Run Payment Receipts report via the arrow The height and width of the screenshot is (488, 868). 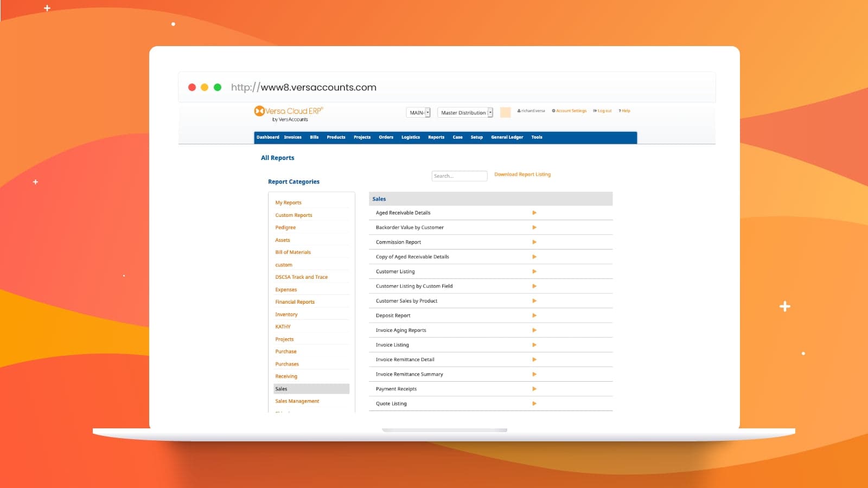(534, 389)
